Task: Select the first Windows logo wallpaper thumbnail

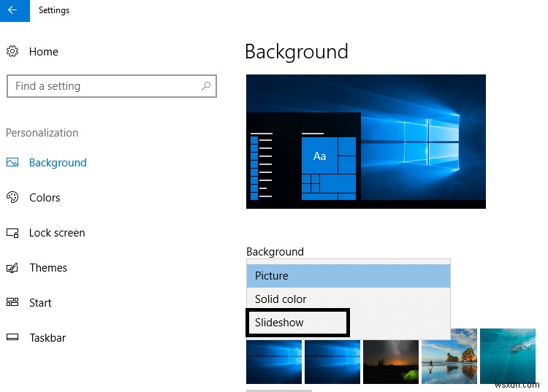Action: coord(274,362)
